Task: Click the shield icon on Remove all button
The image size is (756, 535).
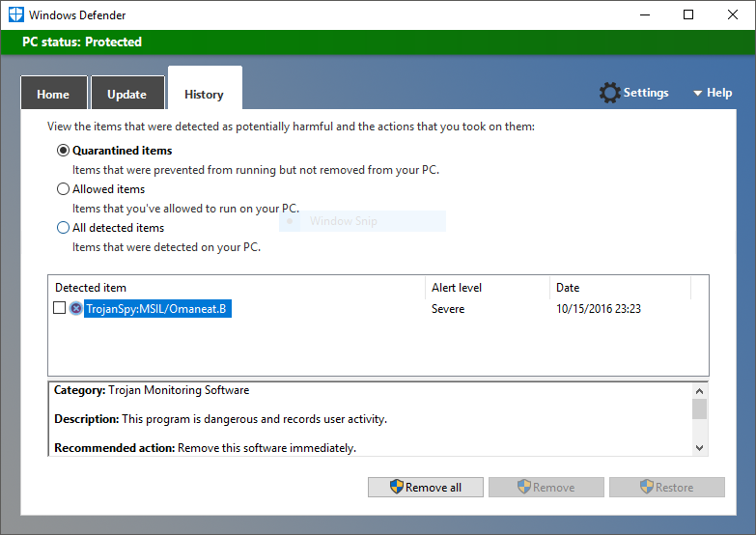Action: pyautogui.click(x=396, y=488)
